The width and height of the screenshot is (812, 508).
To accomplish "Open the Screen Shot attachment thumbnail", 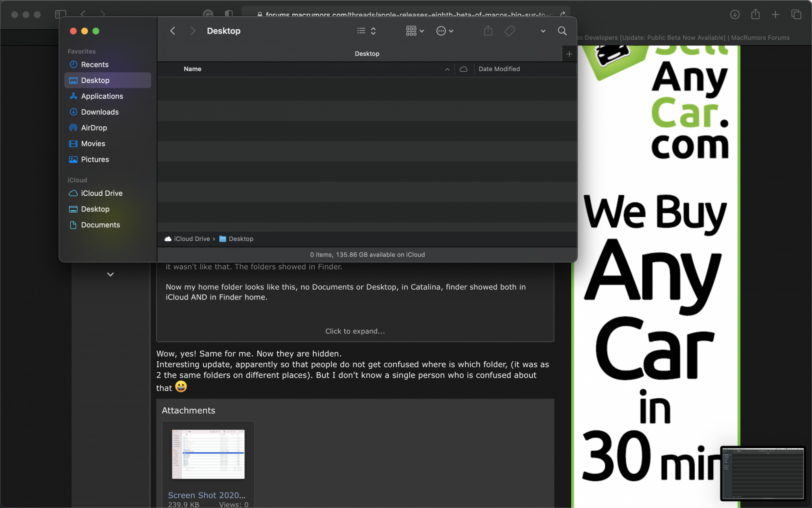I will (208, 454).
